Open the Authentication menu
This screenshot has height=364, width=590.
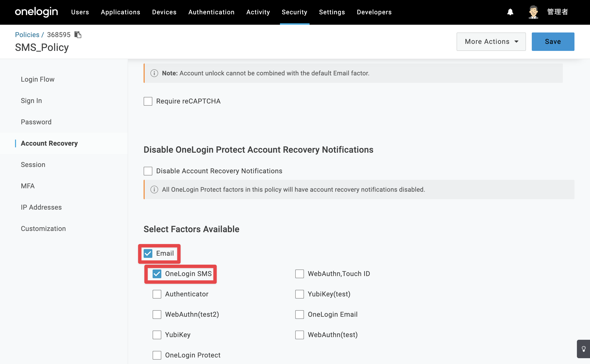pos(212,12)
